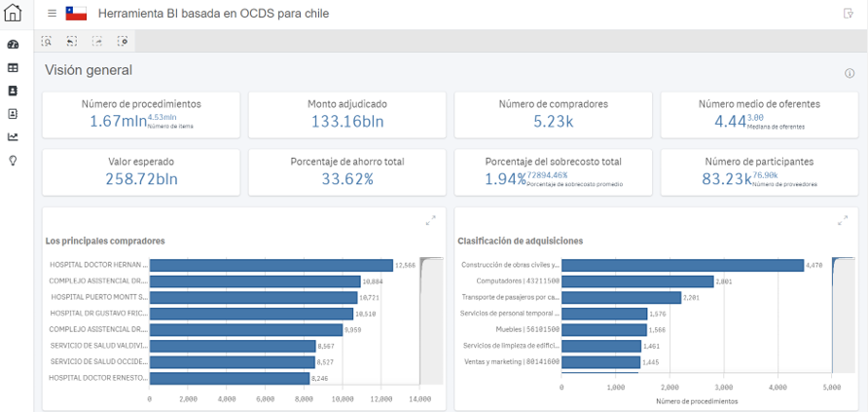
Task: Select the Computadores bar in acquisitions chart
Action: tap(637, 281)
